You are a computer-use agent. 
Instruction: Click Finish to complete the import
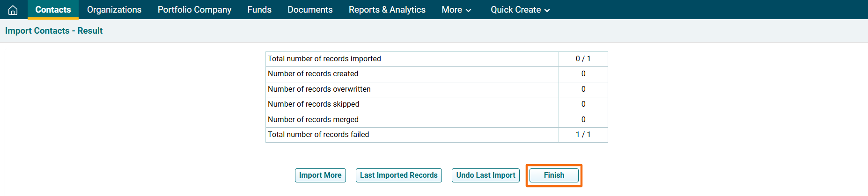click(554, 175)
